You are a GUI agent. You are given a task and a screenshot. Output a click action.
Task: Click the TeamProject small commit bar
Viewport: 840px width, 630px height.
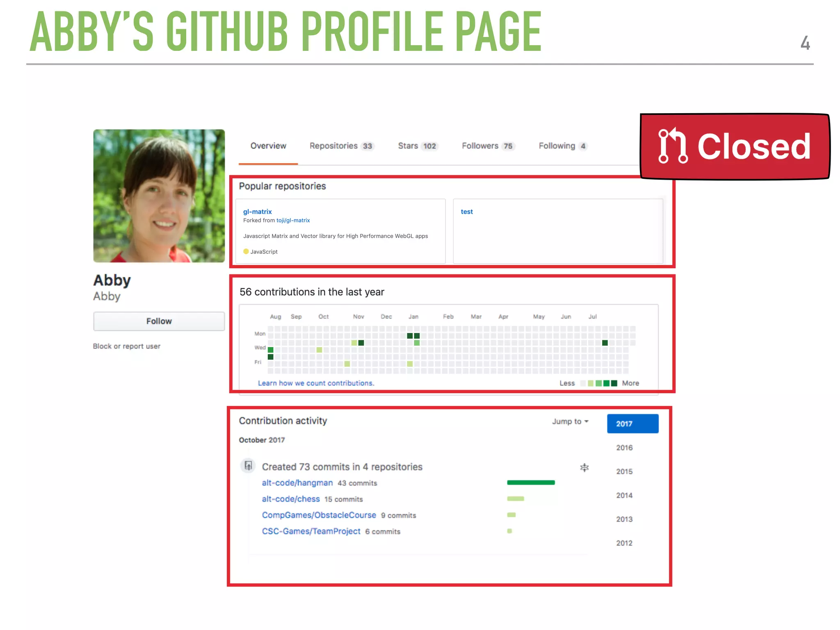[509, 531]
